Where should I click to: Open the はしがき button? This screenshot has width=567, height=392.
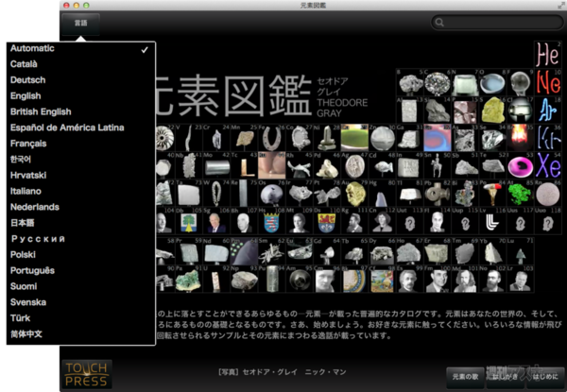[506, 377]
